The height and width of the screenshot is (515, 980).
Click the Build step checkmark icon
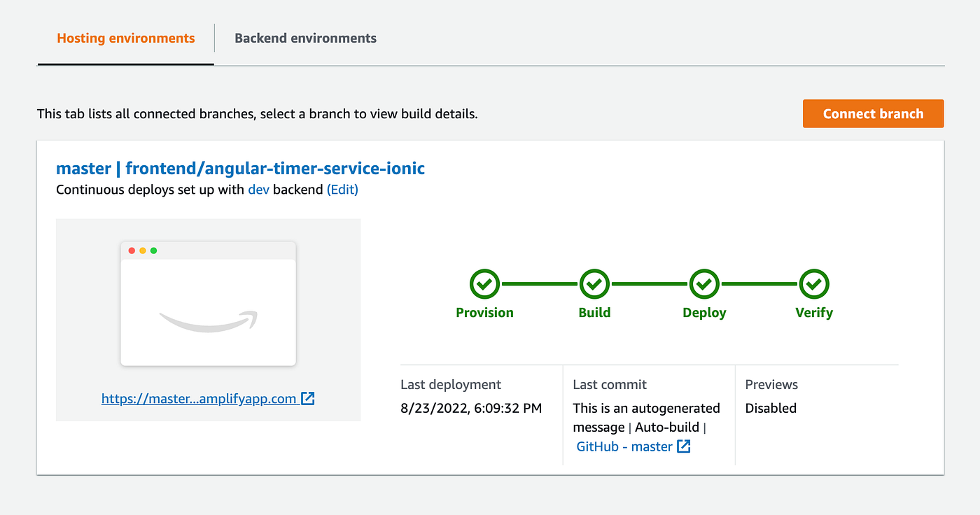594,284
